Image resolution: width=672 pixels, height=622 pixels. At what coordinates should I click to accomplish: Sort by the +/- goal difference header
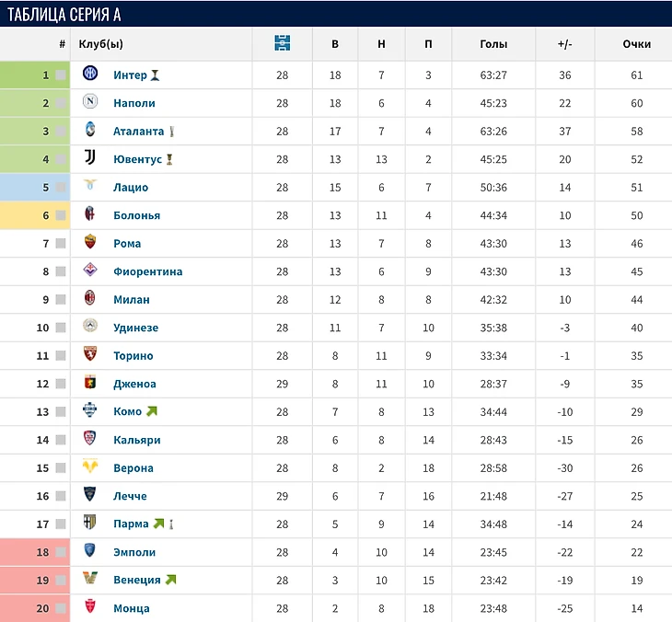(x=565, y=43)
